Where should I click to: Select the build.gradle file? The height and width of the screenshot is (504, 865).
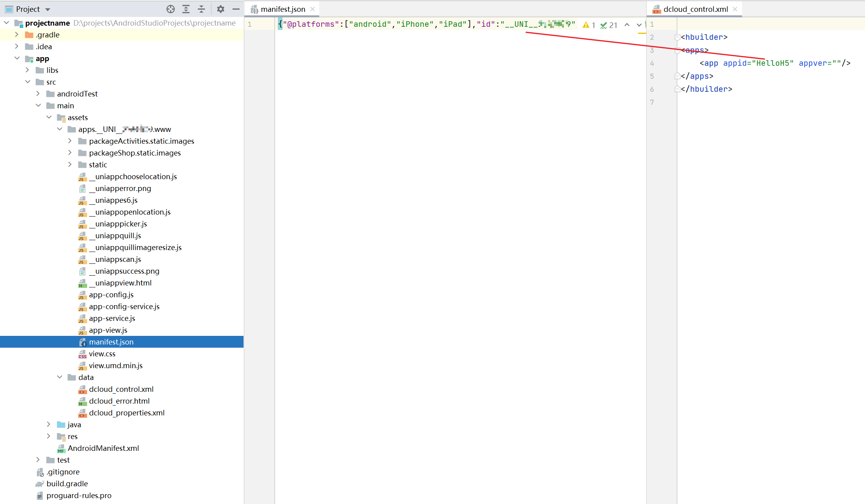[x=67, y=484]
